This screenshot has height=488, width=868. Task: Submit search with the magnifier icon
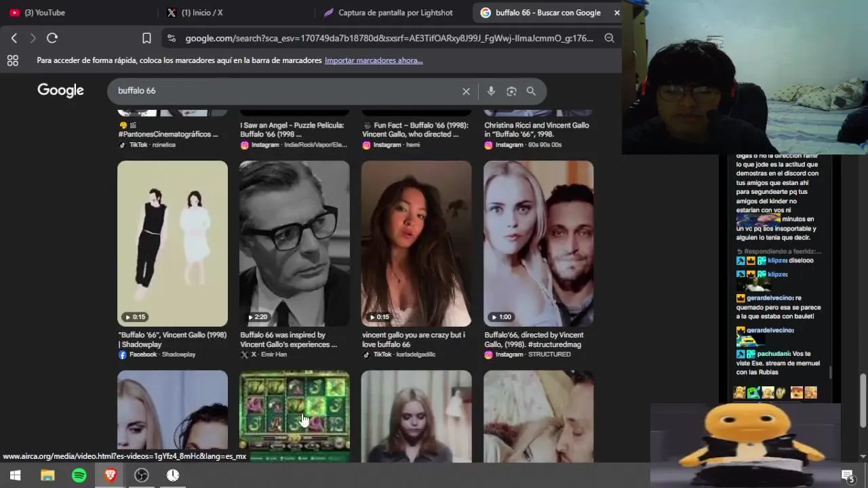(x=531, y=91)
